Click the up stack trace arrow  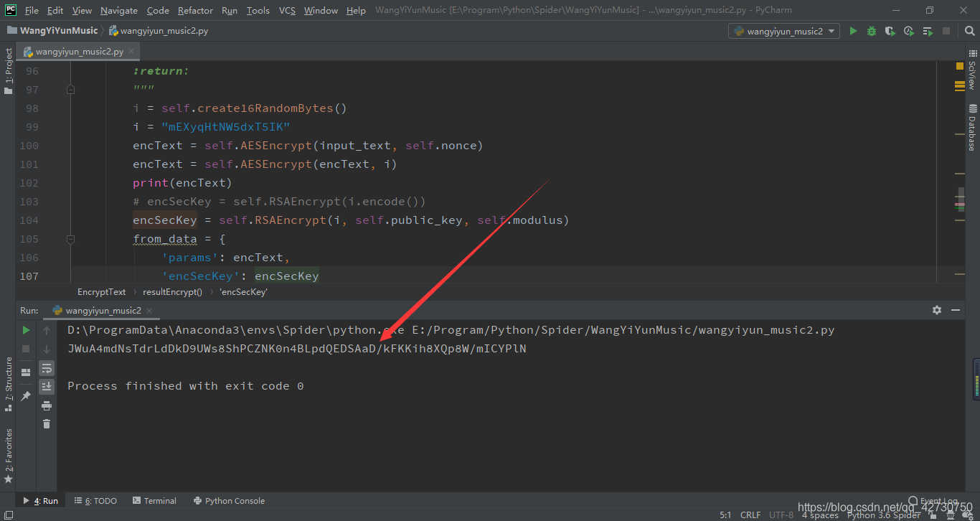click(x=47, y=330)
